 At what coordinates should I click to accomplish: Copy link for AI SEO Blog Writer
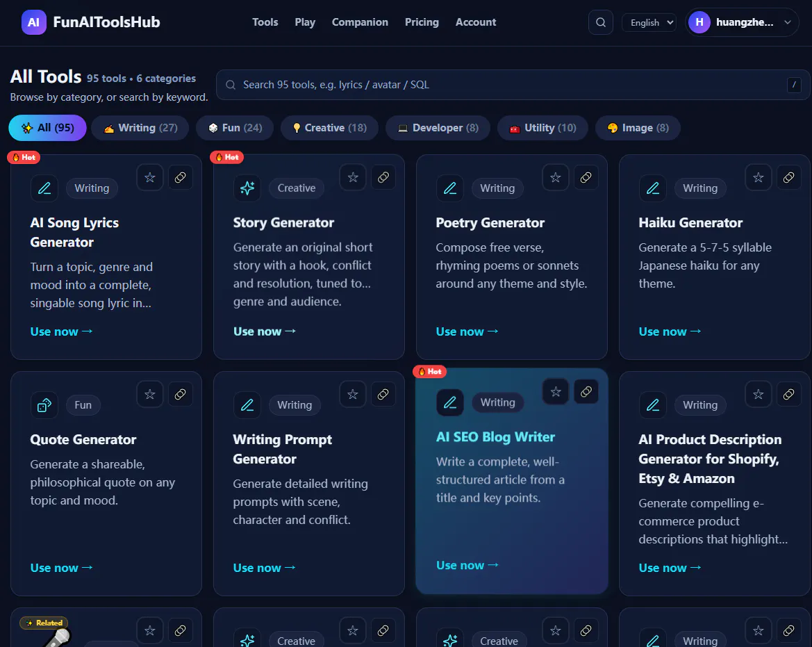pos(586,392)
